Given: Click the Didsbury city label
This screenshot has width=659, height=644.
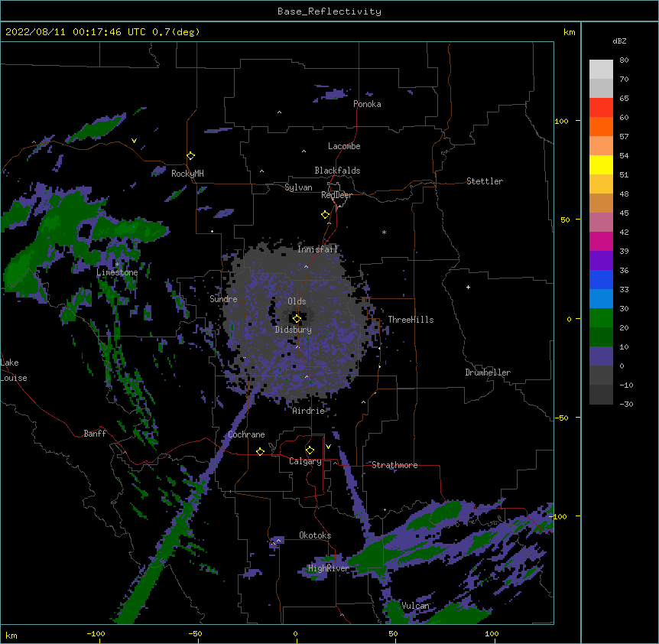Looking at the screenshot, I should (x=294, y=330).
